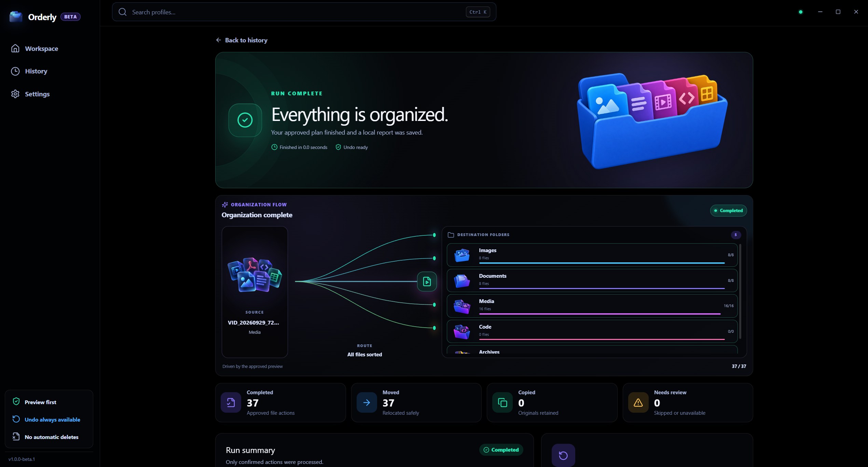Open Settings via the gear icon
The width and height of the screenshot is (868, 467).
pos(15,94)
